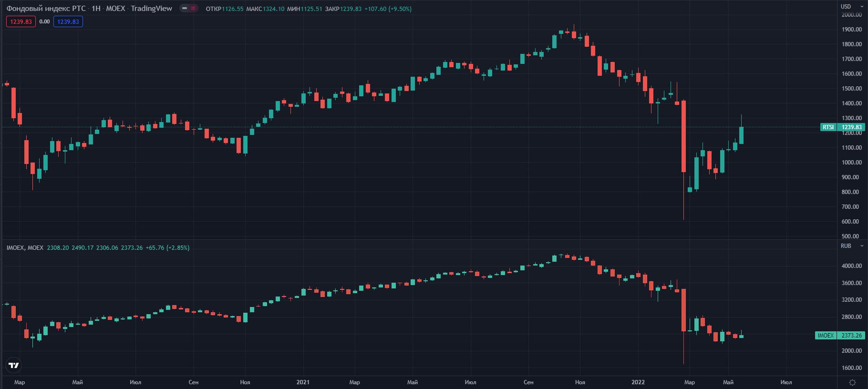The height and width of the screenshot is (389, 868).
Task: Click the IMOEX open value 2308.20
Action: 58,247
